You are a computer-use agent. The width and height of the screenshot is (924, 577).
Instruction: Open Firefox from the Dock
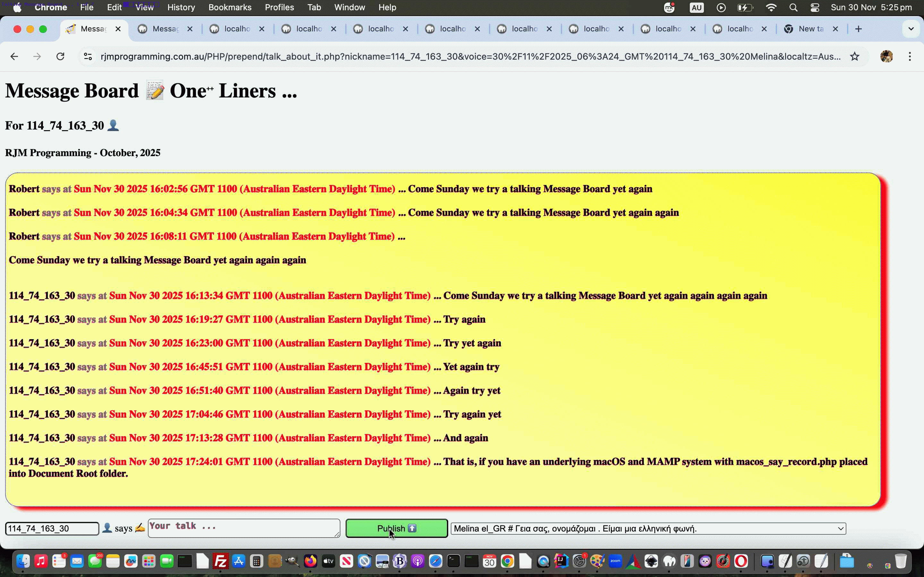[310, 561]
